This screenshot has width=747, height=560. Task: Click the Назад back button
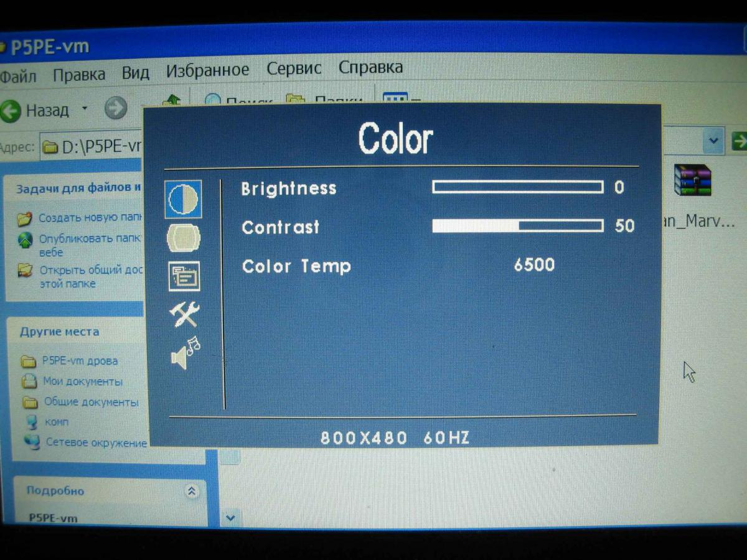35,111
